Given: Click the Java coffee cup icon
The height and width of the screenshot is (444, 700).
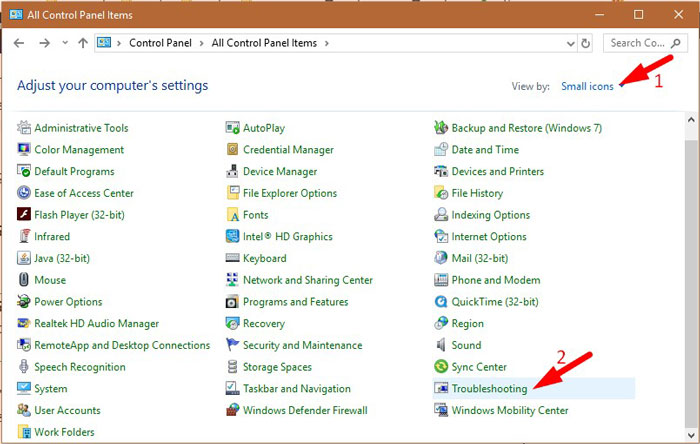Looking at the screenshot, I should tap(24, 258).
